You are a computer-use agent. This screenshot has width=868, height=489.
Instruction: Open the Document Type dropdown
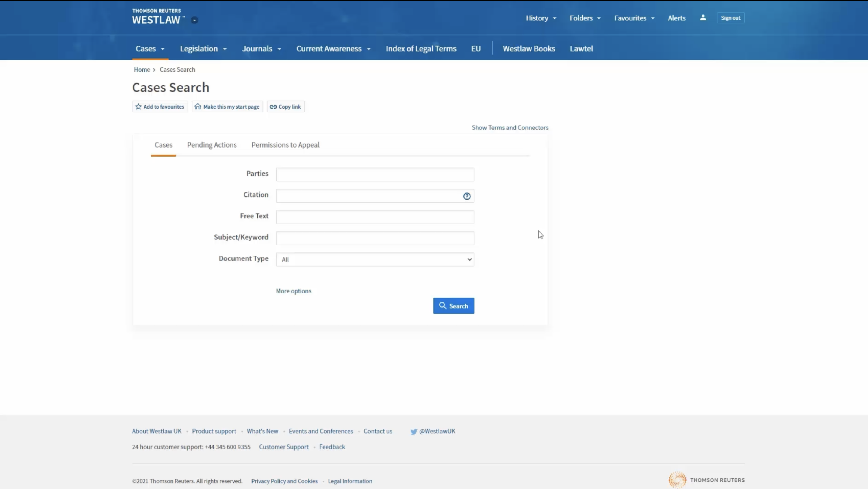[375, 259]
